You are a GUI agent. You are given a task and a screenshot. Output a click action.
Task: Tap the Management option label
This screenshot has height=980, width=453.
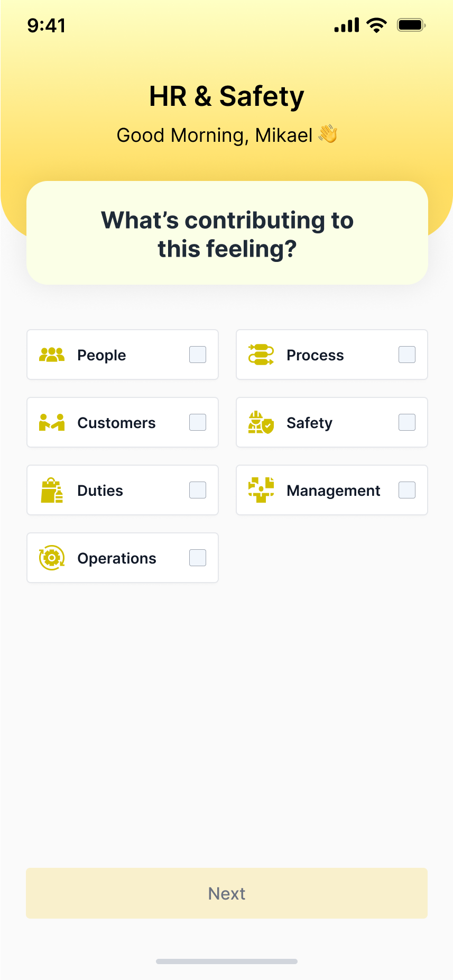click(333, 491)
